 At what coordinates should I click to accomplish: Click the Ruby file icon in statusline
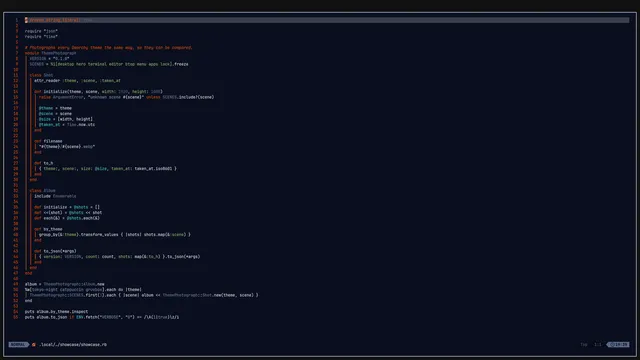(34, 344)
